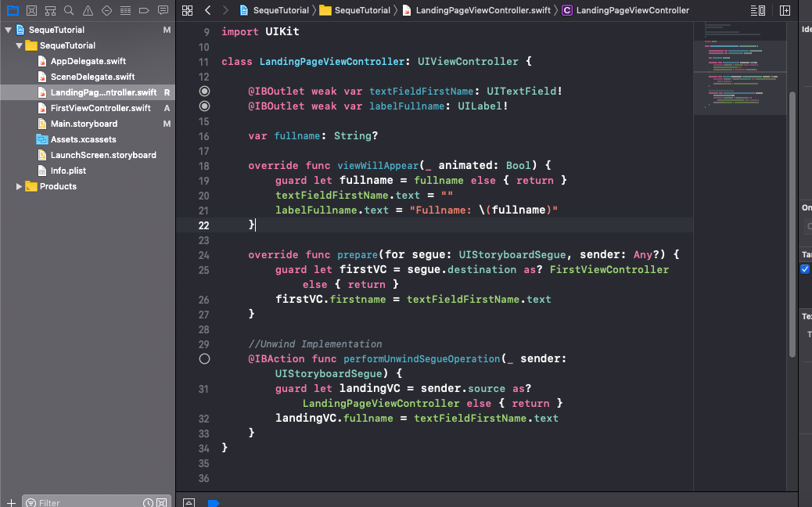This screenshot has width=812, height=507.
Task: Show the Symbol navigator
Action: [x=50, y=10]
